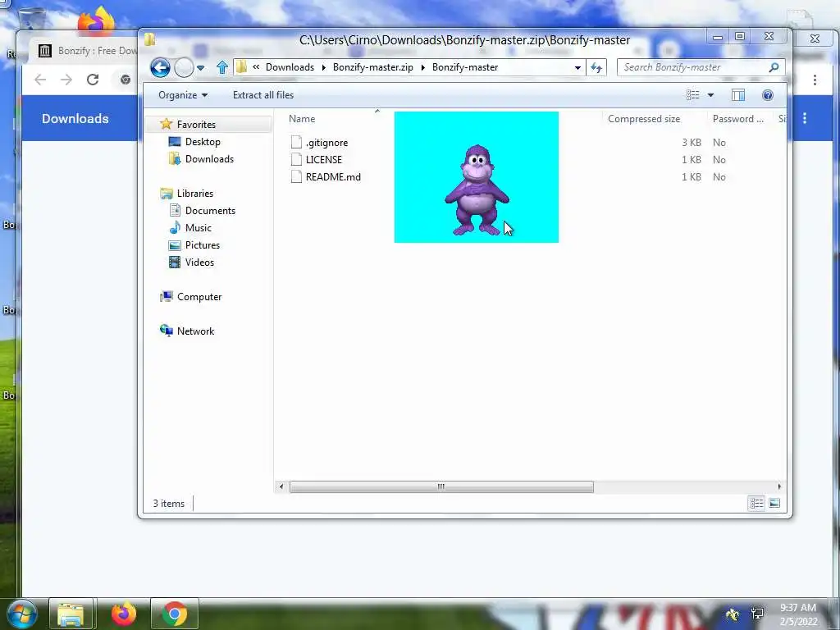Open the Organize menu
Screen dimensions: 840x630
183,95
